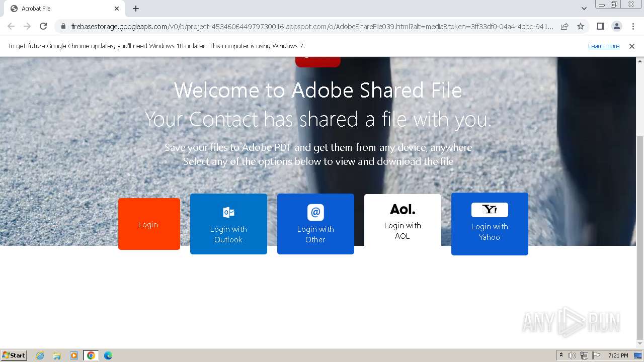
Task: Open Login with Yahoo tile
Action: coord(490,224)
